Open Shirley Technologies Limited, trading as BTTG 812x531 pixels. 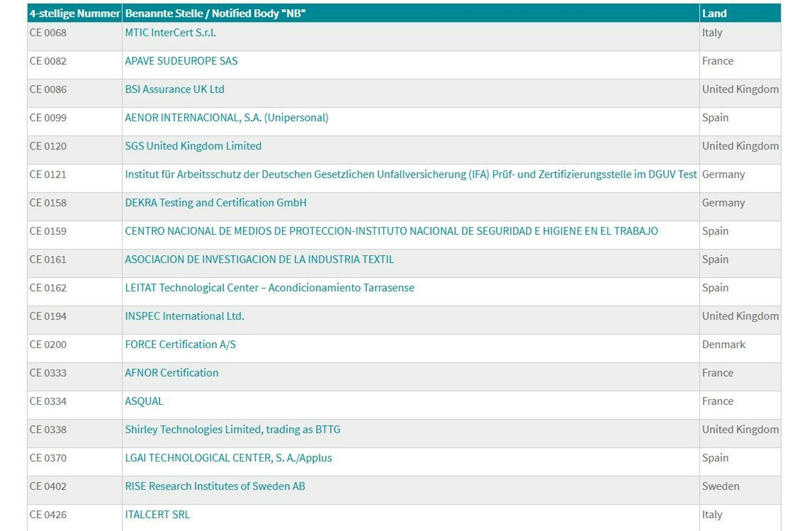(232, 430)
